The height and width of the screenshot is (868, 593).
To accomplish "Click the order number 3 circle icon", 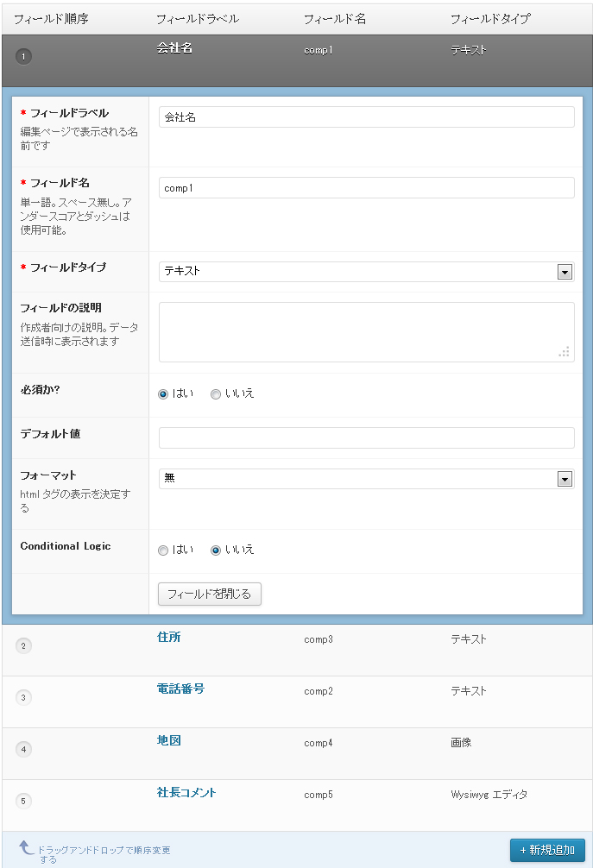I will pyautogui.click(x=23, y=697).
